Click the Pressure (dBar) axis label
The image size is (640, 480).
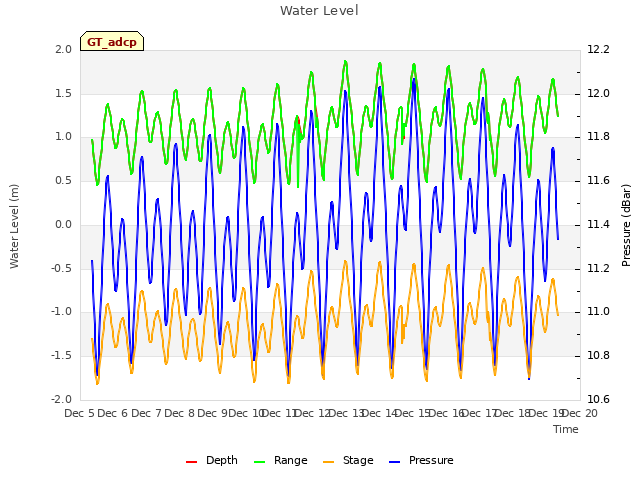(x=626, y=225)
